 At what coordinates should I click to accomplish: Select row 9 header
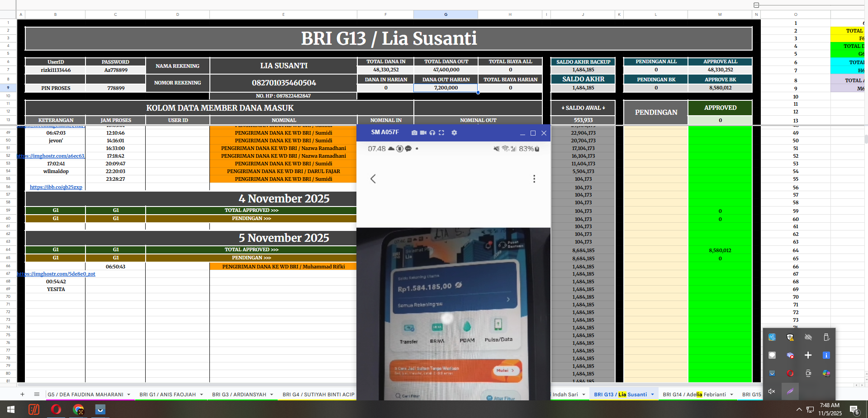coord(8,88)
